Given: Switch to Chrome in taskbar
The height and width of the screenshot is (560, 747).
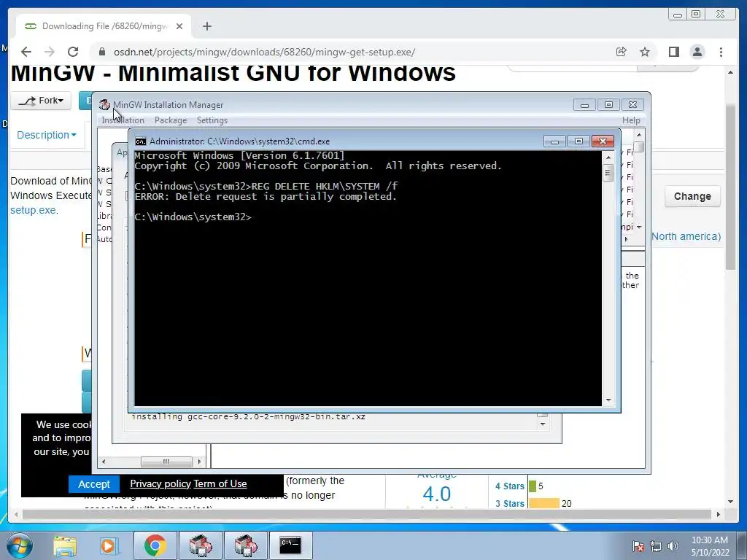Looking at the screenshot, I should coord(155,545).
